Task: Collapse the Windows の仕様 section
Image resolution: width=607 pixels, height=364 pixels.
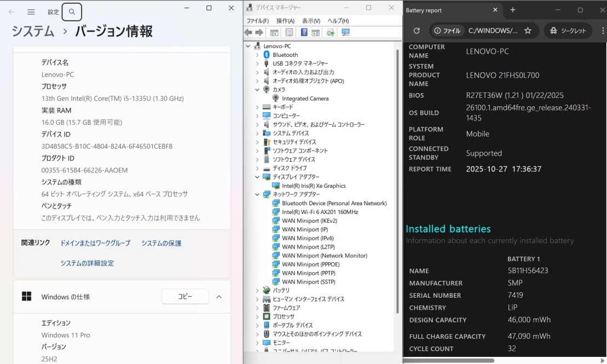Action: point(219,297)
